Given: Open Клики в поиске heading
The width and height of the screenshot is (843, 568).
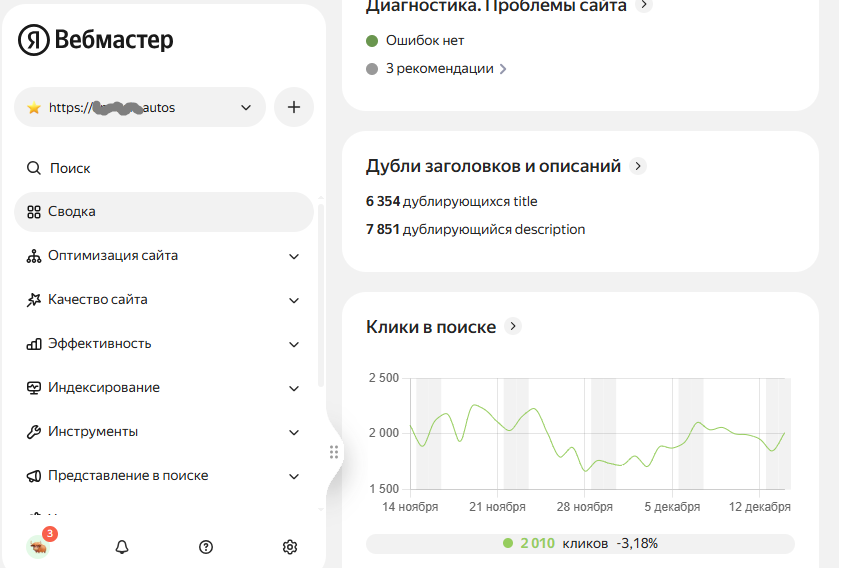Looking at the screenshot, I should tap(431, 327).
